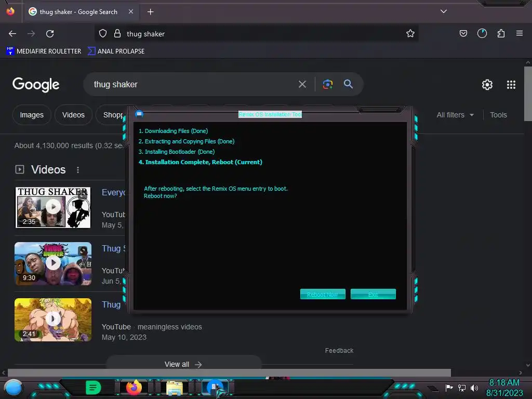
Task: Search by image with the Lens icon
Action: click(x=327, y=84)
